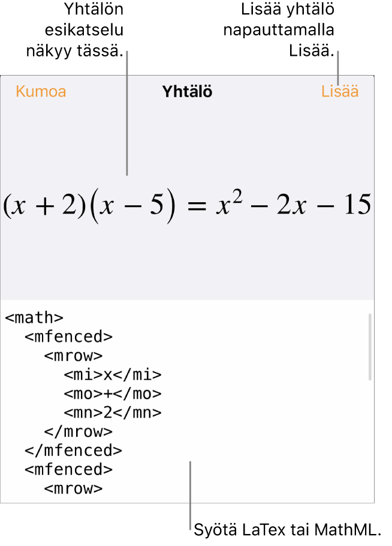Click the </mrow> closing tag line
The width and height of the screenshot is (392, 546).
[x=78, y=431]
